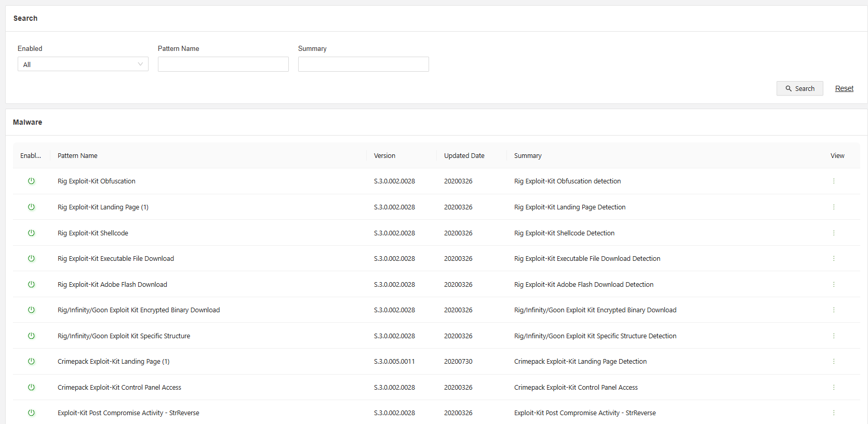This screenshot has width=868, height=424.
Task: Click the Search button
Action: 799,88
